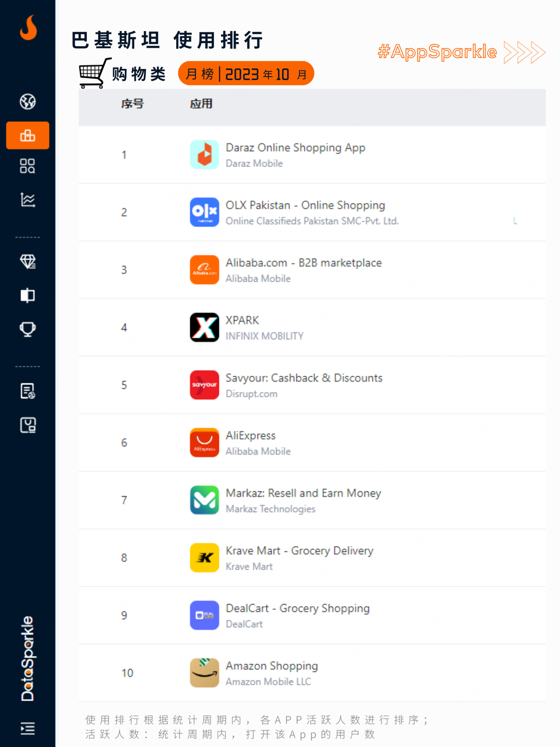
Task: Open the trend chart sidebar icon
Action: (x=27, y=200)
